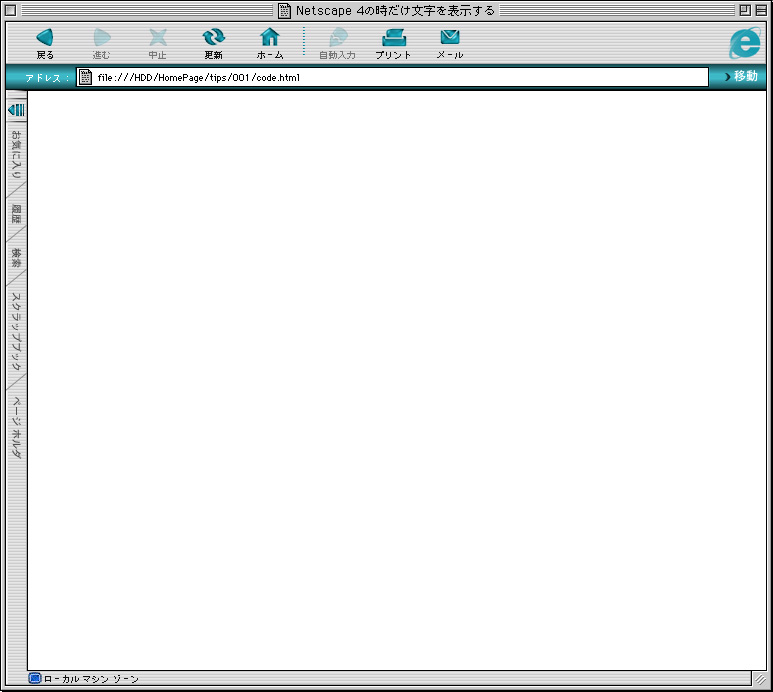Open the ページホルダ side tab
This screenshot has width=773, height=692.
point(16,427)
